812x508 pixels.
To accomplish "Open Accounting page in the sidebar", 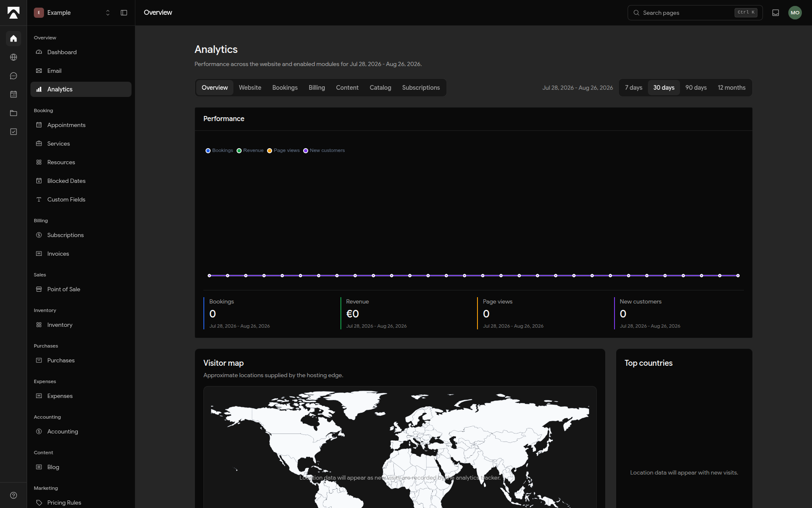I will click(x=81, y=431).
